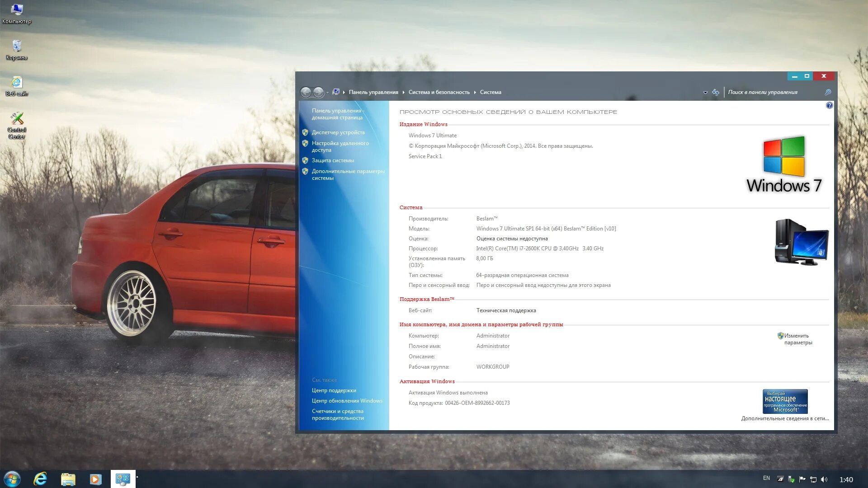
Task: Select the Система и безопасность breadcrumb
Action: pyautogui.click(x=439, y=92)
